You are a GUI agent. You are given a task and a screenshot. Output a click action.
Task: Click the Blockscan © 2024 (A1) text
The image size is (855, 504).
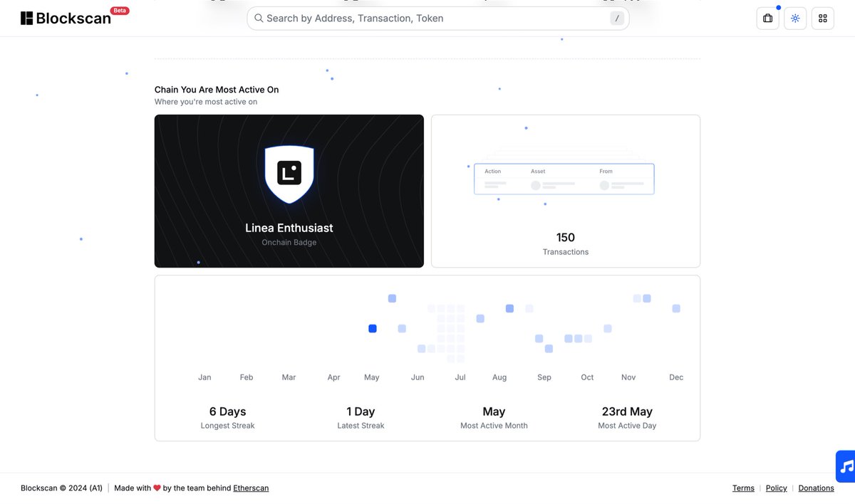pyautogui.click(x=61, y=488)
